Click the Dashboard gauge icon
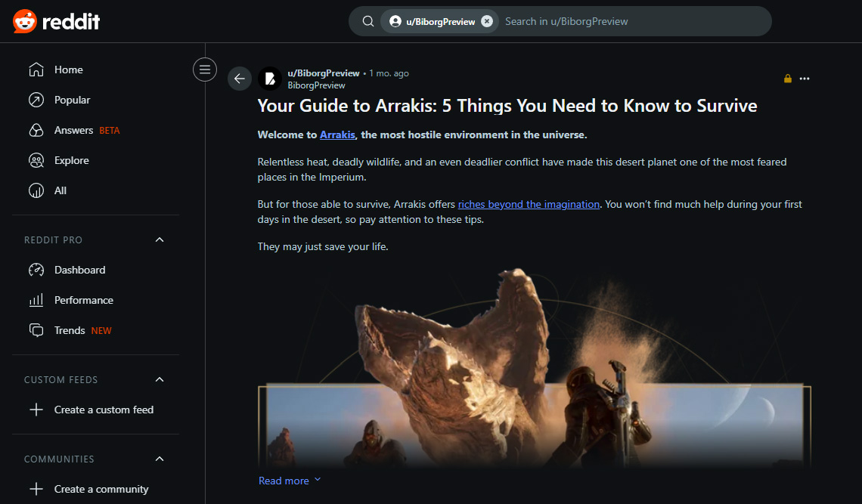 tap(36, 270)
